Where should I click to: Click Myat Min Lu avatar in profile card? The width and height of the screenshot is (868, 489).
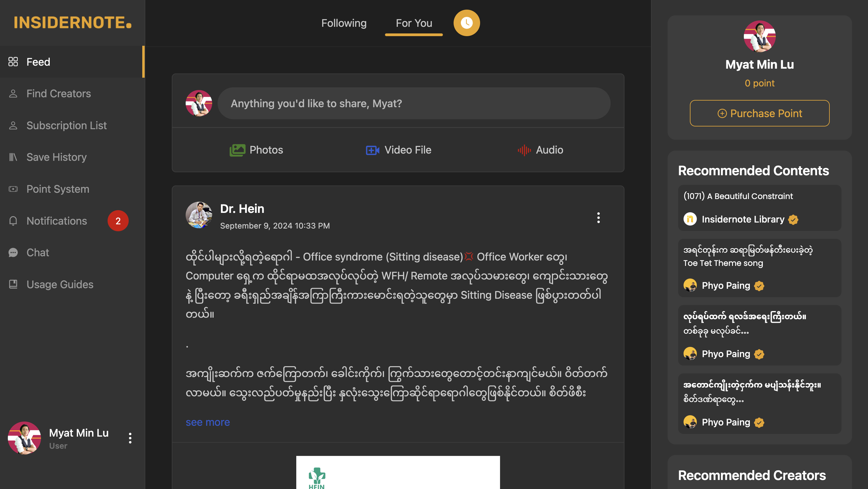[759, 36]
